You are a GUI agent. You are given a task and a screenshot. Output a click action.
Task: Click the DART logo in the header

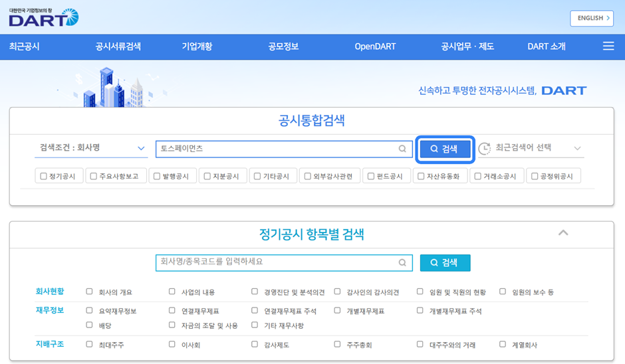coord(44,17)
